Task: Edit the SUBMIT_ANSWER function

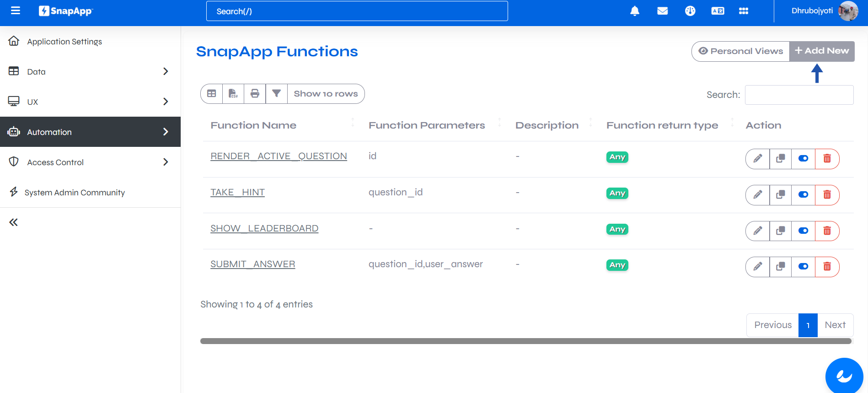Action: click(758, 267)
